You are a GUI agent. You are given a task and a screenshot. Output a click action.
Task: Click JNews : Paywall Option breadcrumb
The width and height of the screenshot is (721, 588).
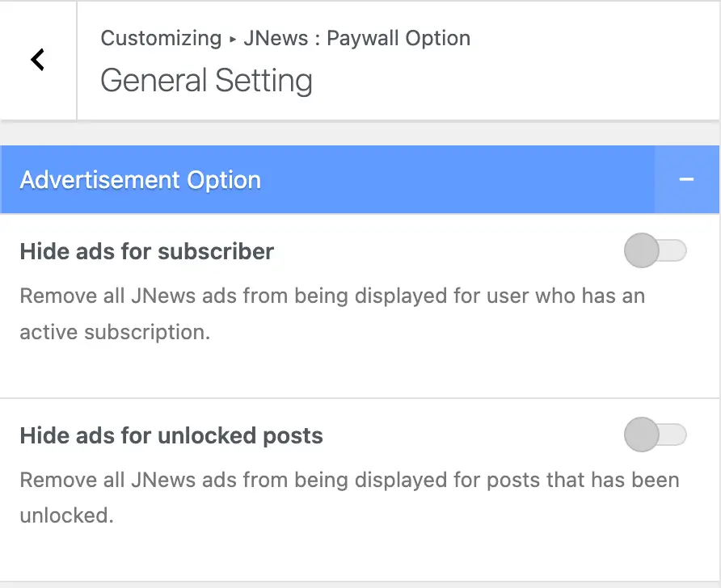click(357, 38)
